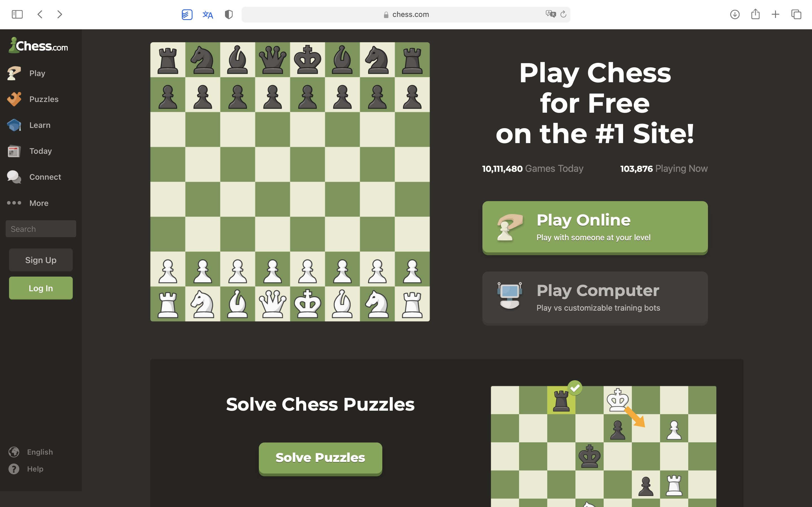
Task: Click the search input field
Action: (40, 228)
